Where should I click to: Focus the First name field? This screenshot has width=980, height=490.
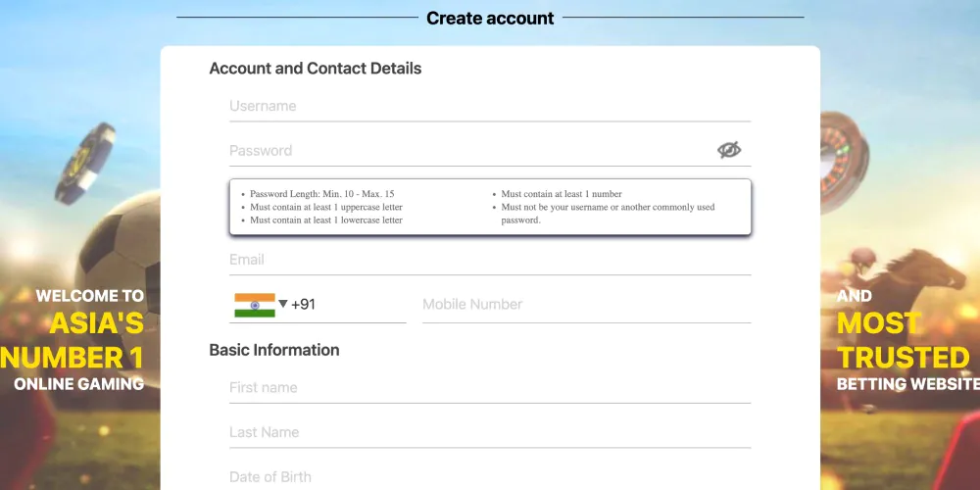(490, 388)
